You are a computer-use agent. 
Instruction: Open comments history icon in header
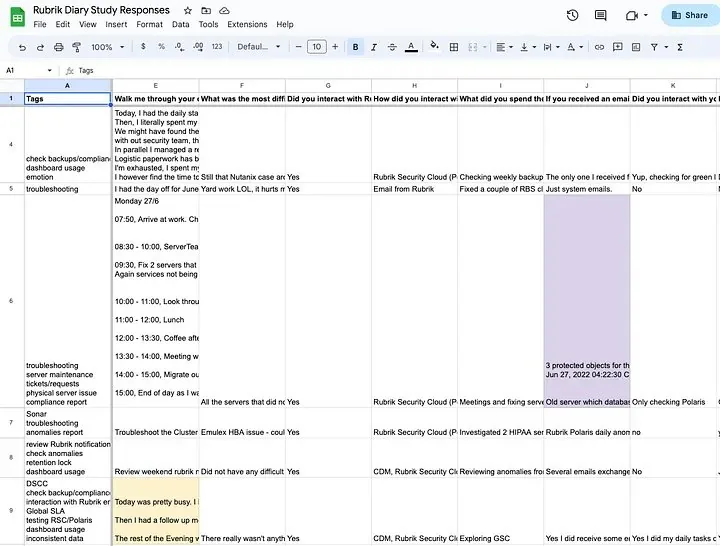click(x=600, y=15)
